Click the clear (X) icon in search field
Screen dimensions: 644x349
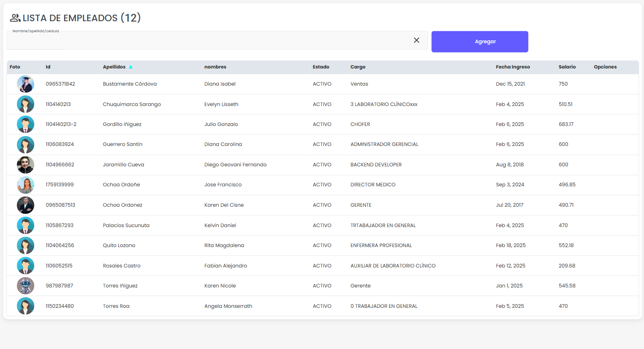click(x=416, y=40)
